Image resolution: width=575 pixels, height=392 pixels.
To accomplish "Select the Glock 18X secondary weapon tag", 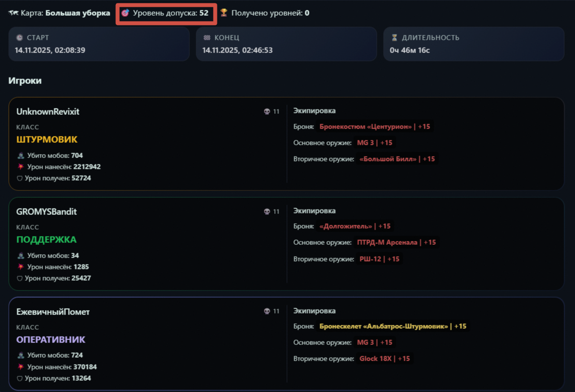I will pyautogui.click(x=385, y=359).
